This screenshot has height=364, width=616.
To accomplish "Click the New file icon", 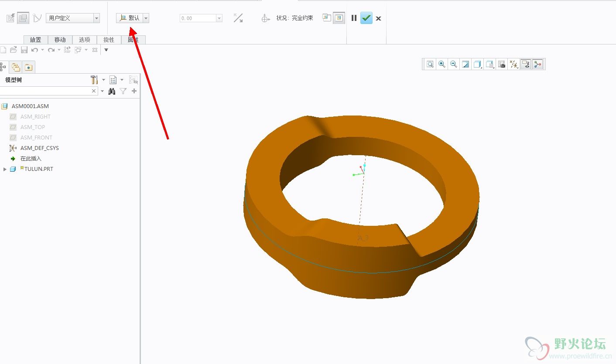I will (3, 50).
